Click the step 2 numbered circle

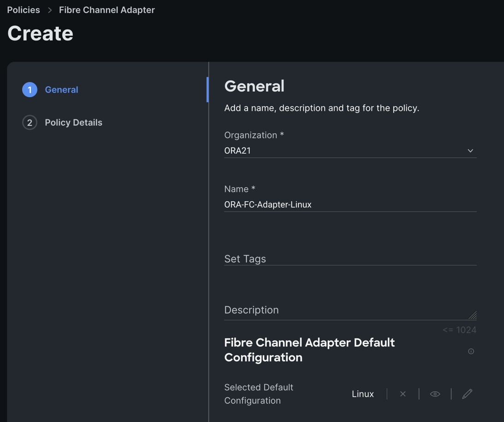pyautogui.click(x=30, y=123)
